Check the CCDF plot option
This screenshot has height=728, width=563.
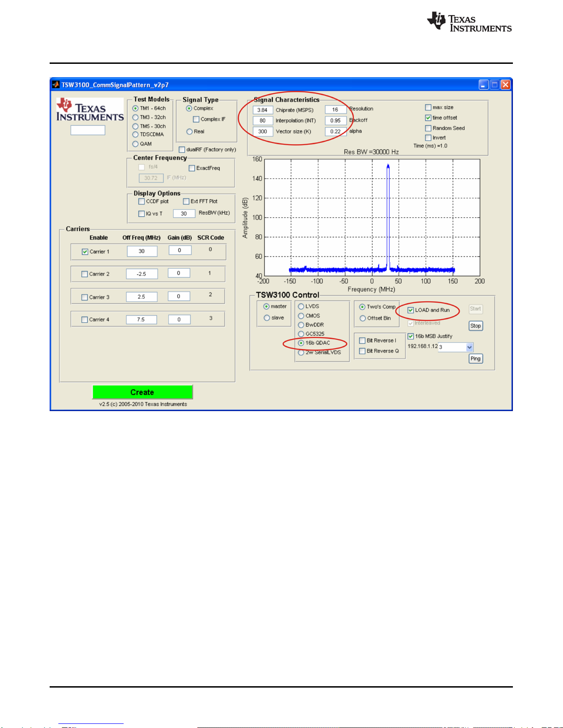point(142,201)
